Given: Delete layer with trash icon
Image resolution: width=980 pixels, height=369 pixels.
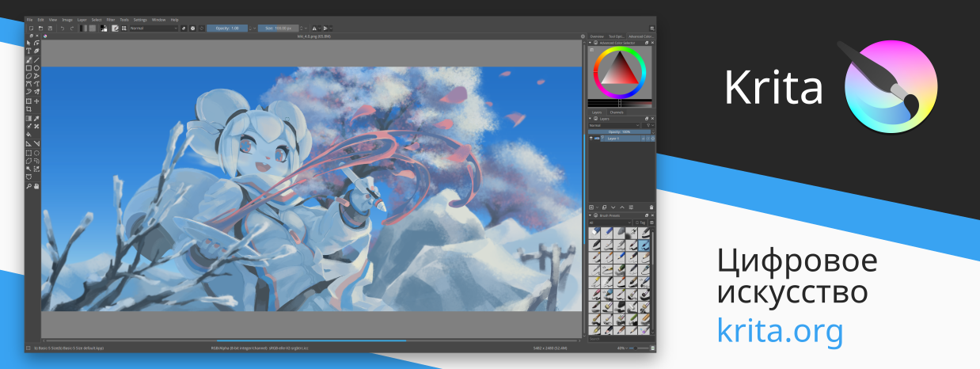Looking at the screenshot, I should [x=651, y=207].
